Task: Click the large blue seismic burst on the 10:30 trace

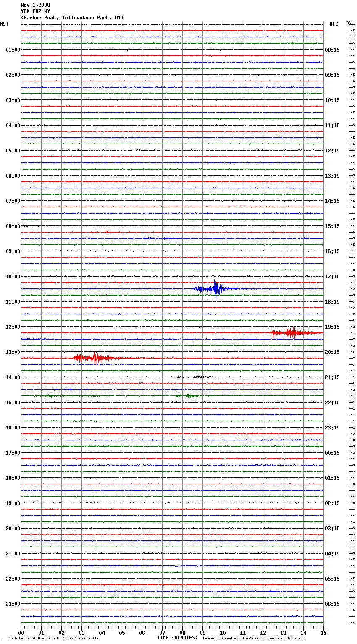Action: (x=216, y=289)
